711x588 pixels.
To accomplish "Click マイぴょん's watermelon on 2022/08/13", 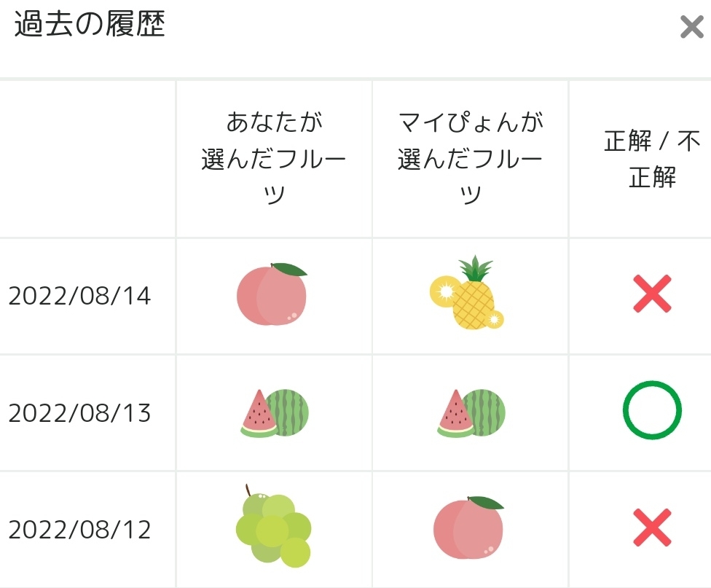I will 471,412.
